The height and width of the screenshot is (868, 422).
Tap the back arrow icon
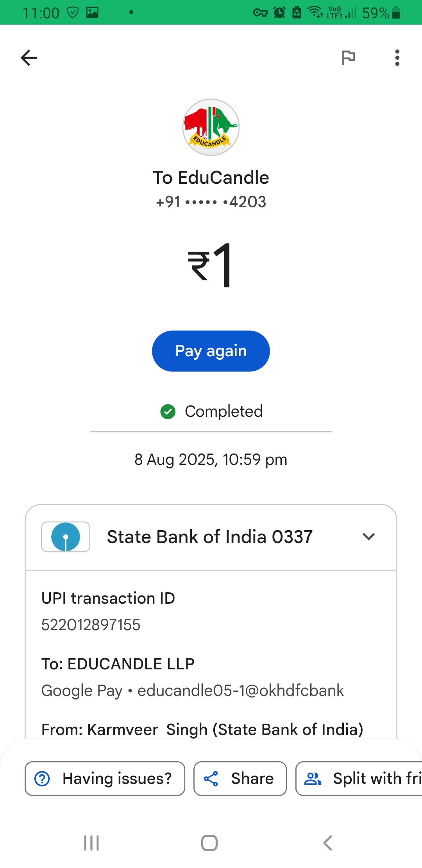[x=29, y=58]
